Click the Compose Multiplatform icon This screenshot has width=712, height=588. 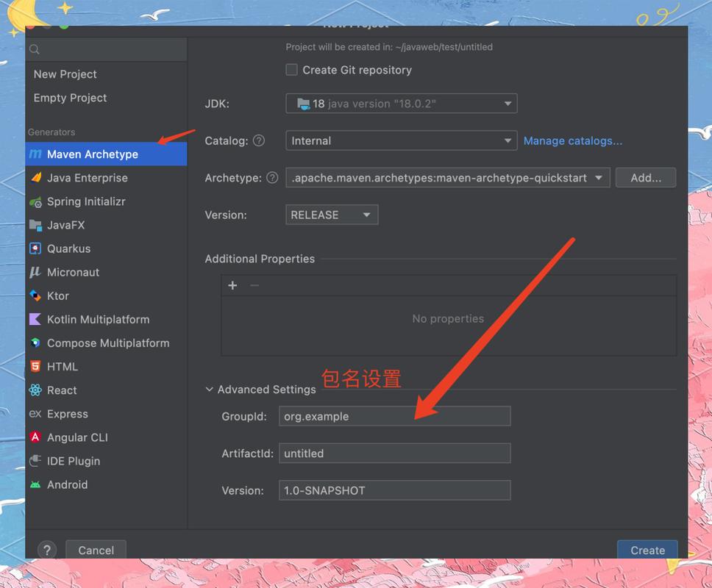point(35,343)
